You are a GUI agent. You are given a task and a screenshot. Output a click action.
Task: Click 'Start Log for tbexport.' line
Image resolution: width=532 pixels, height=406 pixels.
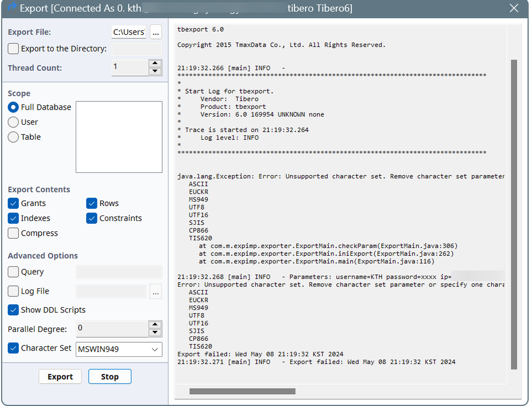(229, 91)
